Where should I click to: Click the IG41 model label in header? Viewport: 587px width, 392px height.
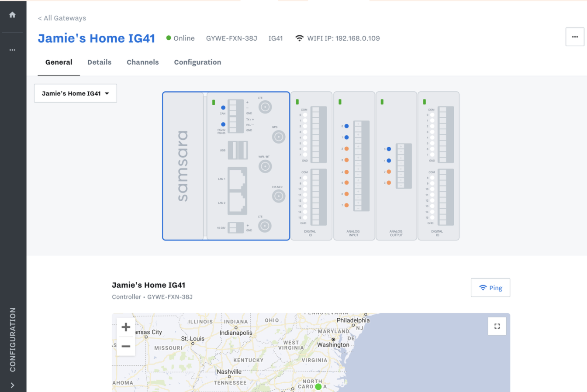(276, 38)
